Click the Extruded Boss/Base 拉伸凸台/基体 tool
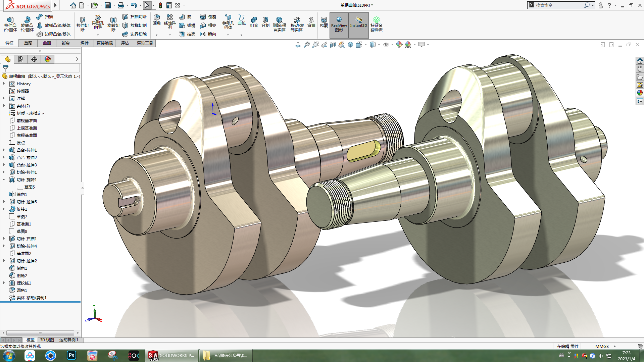 coord(10,24)
